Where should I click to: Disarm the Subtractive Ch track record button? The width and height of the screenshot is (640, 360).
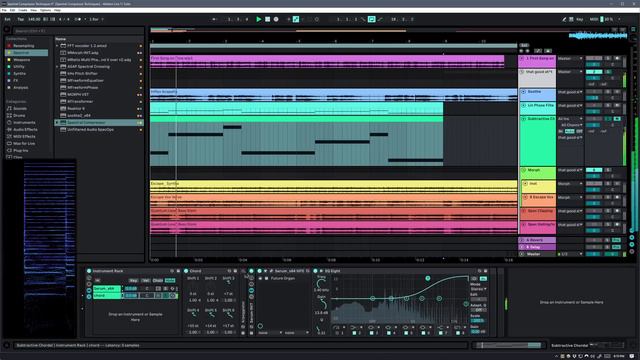point(617,119)
